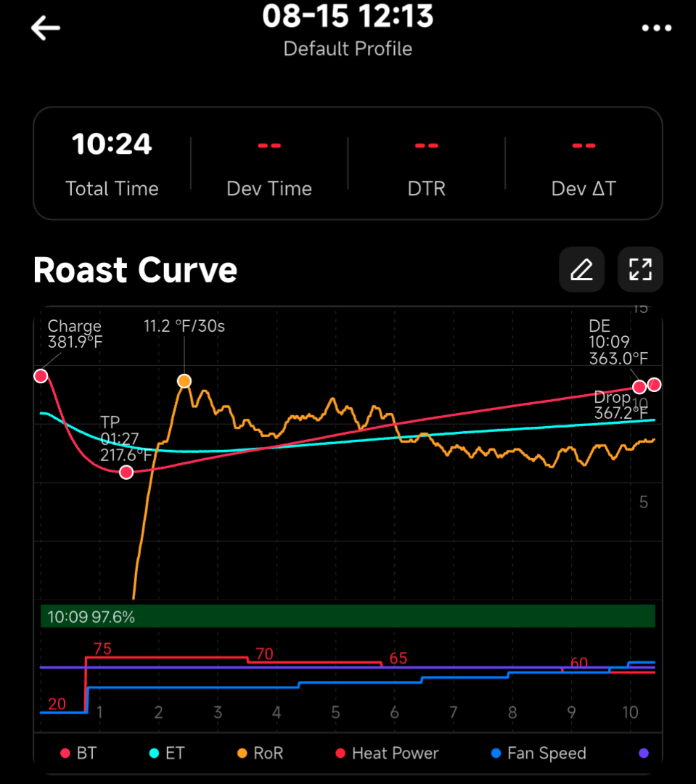The width and height of the screenshot is (696, 784).
Task: Open the three-dot more options menu
Action: pos(657,28)
